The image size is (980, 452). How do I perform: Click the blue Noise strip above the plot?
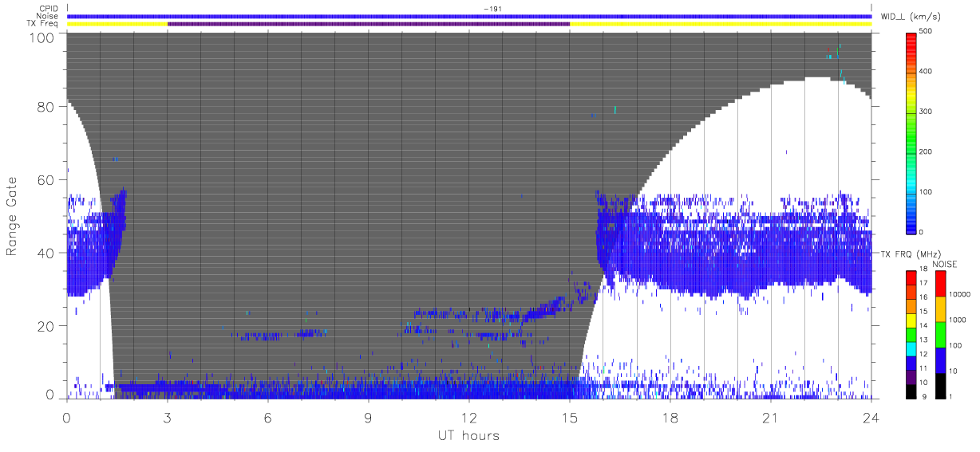click(x=469, y=16)
